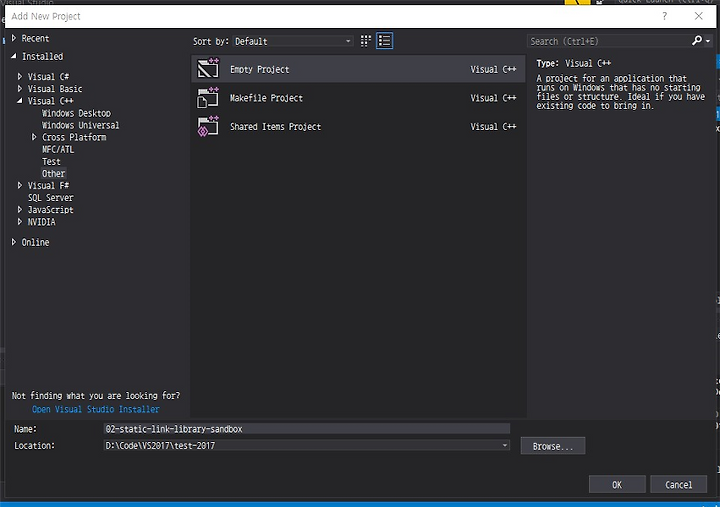The image size is (720, 507).
Task: Select Visual C# tree label
Action: tap(48, 76)
